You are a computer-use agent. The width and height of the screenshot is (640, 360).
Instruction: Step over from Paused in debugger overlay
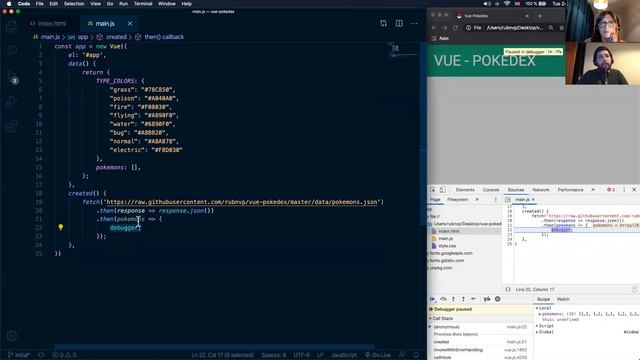coord(558,52)
